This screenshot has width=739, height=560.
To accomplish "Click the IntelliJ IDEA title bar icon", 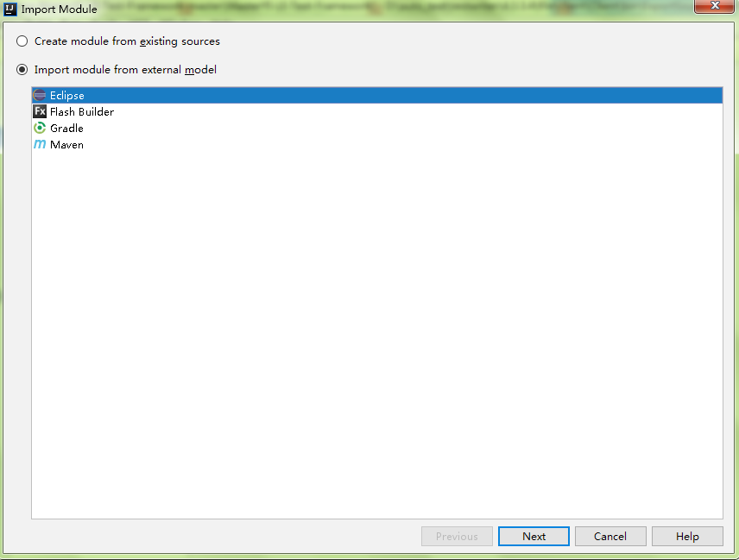I will coord(9,9).
